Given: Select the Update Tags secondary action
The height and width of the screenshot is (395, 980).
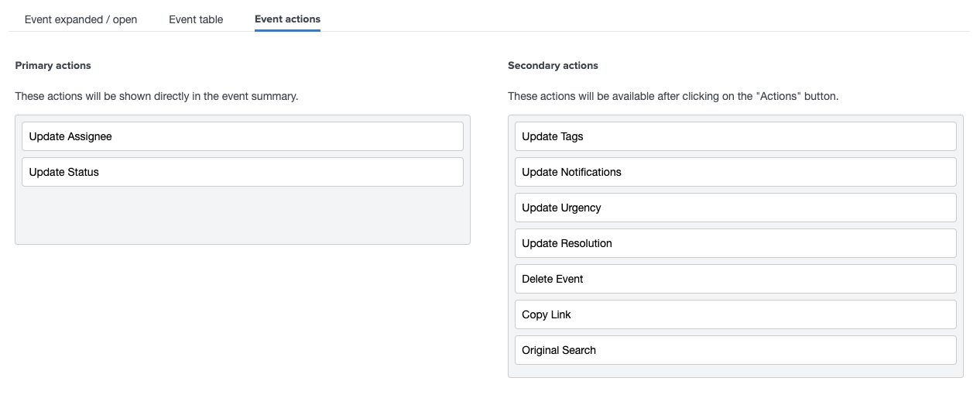Looking at the screenshot, I should click(735, 136).
